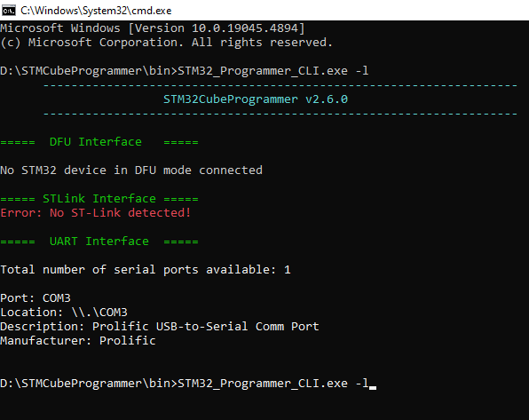529x420 pixels.
Task: Click the Microsoft Corporation copyright line
Action: click(166, 43)
